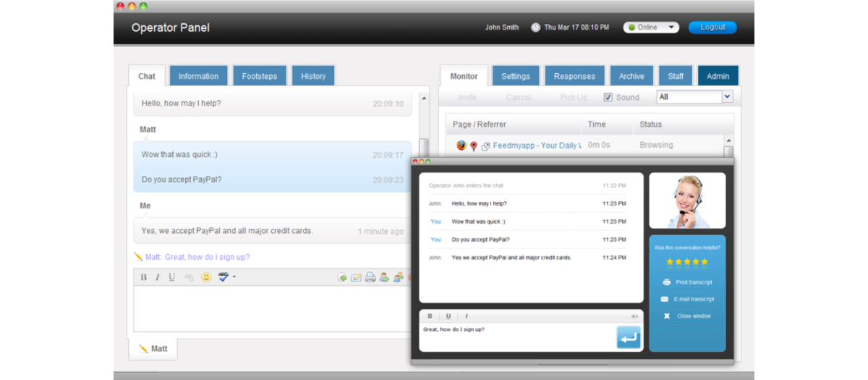This screenshot has width=868, height=380.
Task: Expand the All filter combo box
Action: (x=727, y=97)
